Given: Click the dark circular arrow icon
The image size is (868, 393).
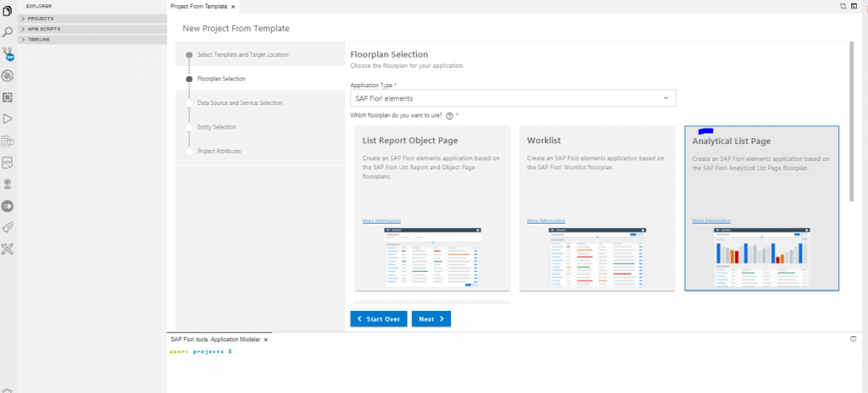Looking at the screenshot, I should click(x=7, y=206).
